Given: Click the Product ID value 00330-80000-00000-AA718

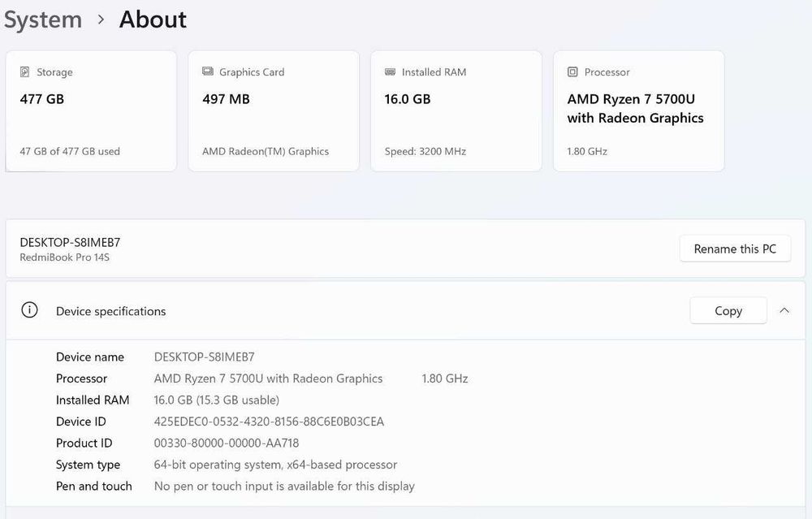Looking at the screenshot, I should pos(227,443).
